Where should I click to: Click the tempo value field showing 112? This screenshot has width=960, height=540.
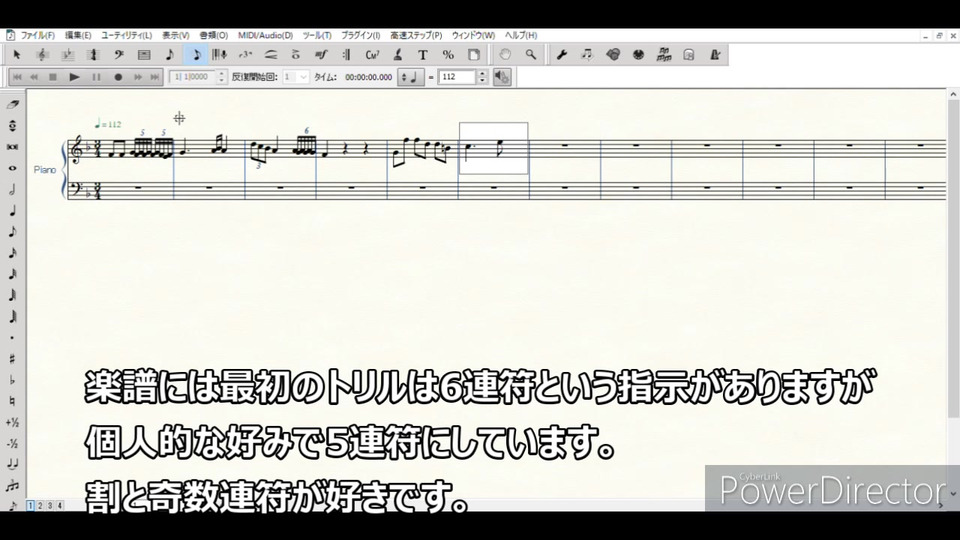[x=457, y=77]
